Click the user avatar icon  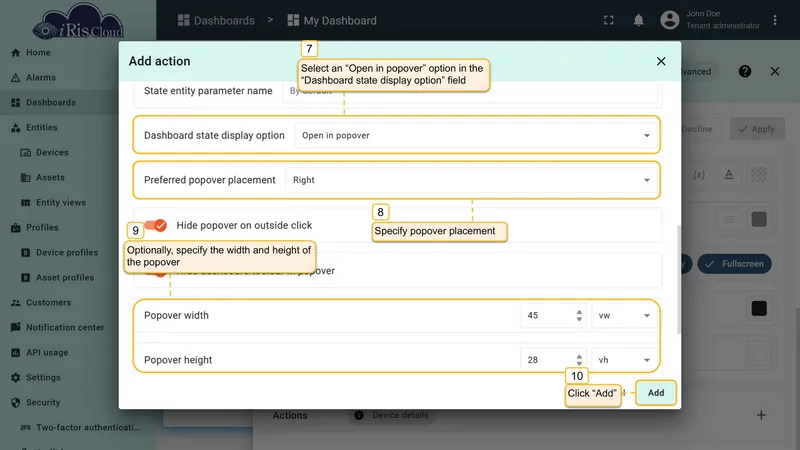(669, 20)
